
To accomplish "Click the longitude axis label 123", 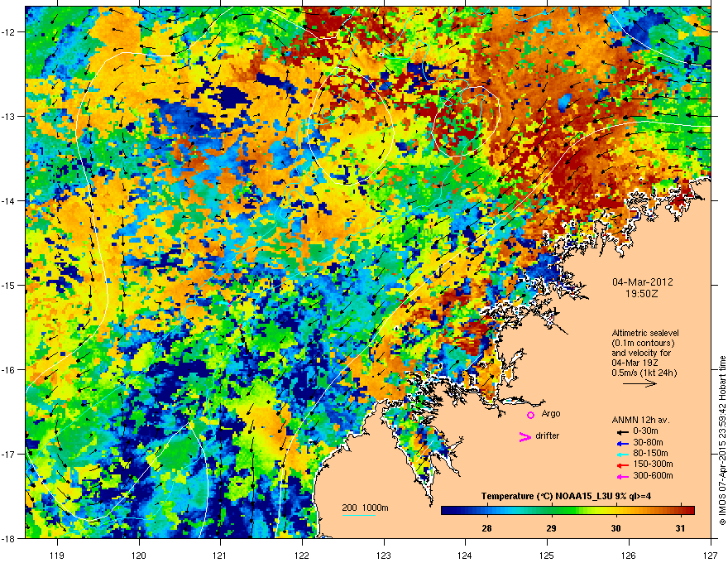I will (x=384, y=555).
